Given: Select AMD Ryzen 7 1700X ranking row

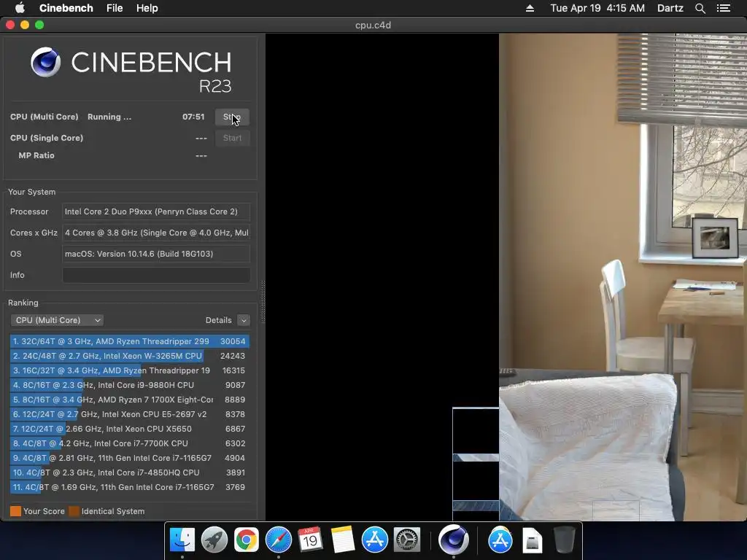Looking at the screenshot, I should pos(129,400).
